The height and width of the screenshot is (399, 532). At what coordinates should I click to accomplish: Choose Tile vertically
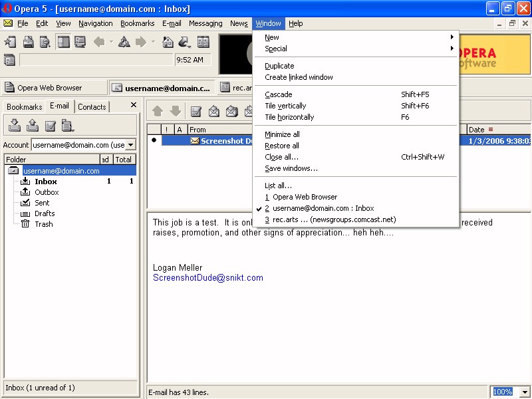click(356, 106)
